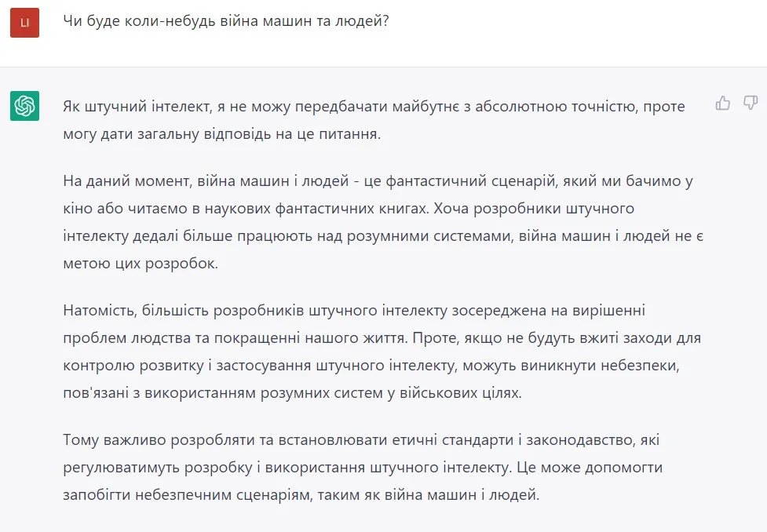Click the line "могу дати загальну відповідь"
Screen dimensions: 767x532
click(221, 134)
